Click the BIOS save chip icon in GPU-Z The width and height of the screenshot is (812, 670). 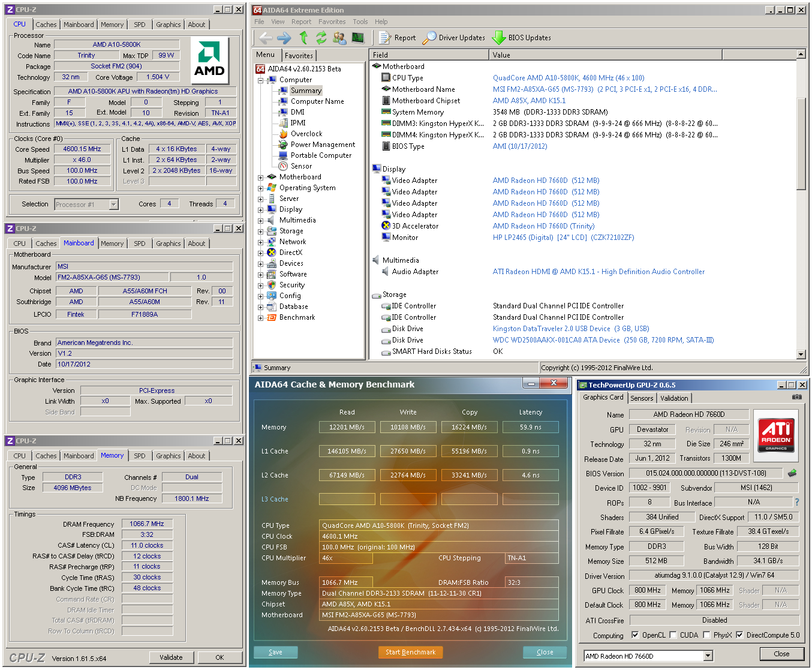click(792, 473)
